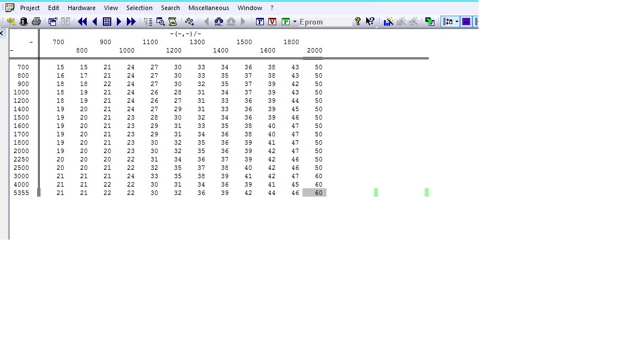Viewport: 644px width, 362px height.
Task: Open dropdown arrow beside green P button
Action: 295,22
